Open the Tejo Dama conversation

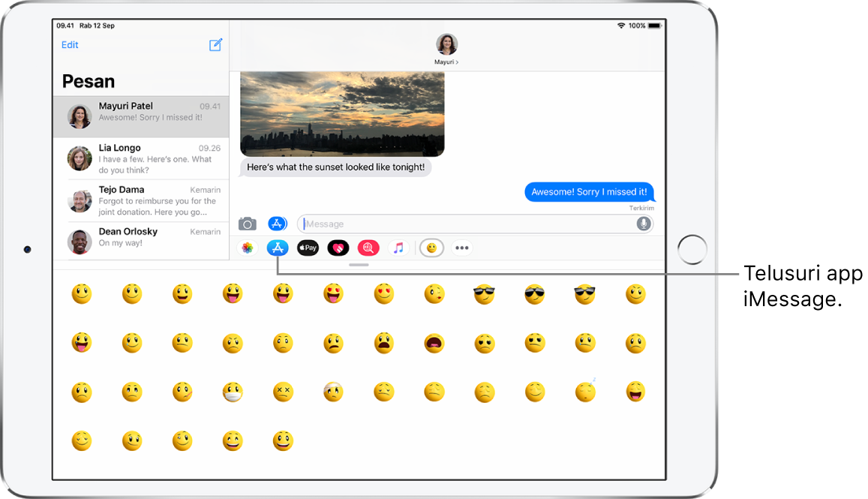point(141,200)
